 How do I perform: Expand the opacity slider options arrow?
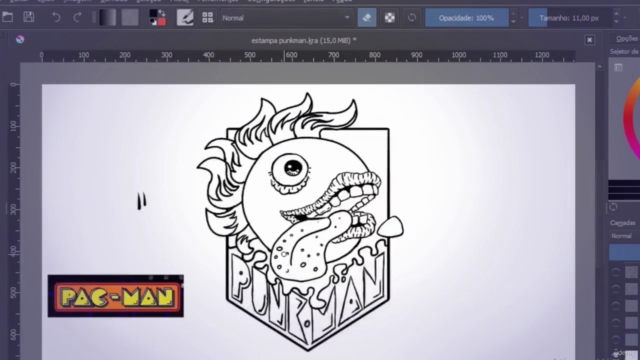click(x=522, y=18)
